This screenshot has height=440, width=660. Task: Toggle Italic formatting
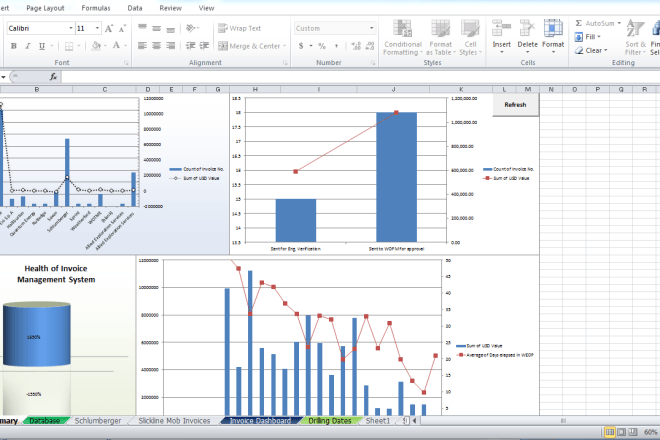pyautogui.click(x=28, y=46)
